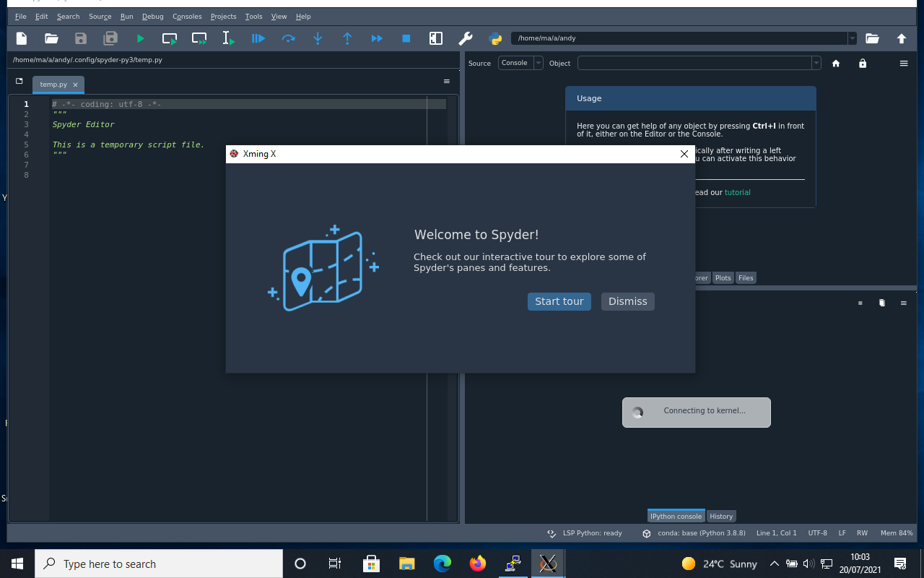Browse for a working directory icon
924x578 pixels.
[872, 38]
